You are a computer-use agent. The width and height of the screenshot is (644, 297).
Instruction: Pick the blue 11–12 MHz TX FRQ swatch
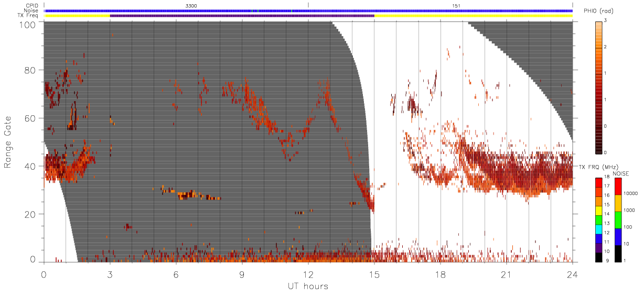pos(598,238)
